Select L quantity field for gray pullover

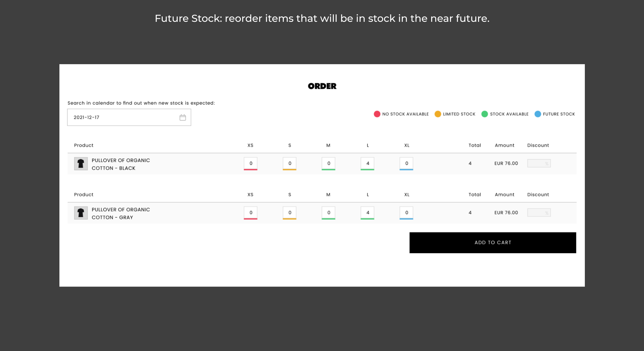367,213
